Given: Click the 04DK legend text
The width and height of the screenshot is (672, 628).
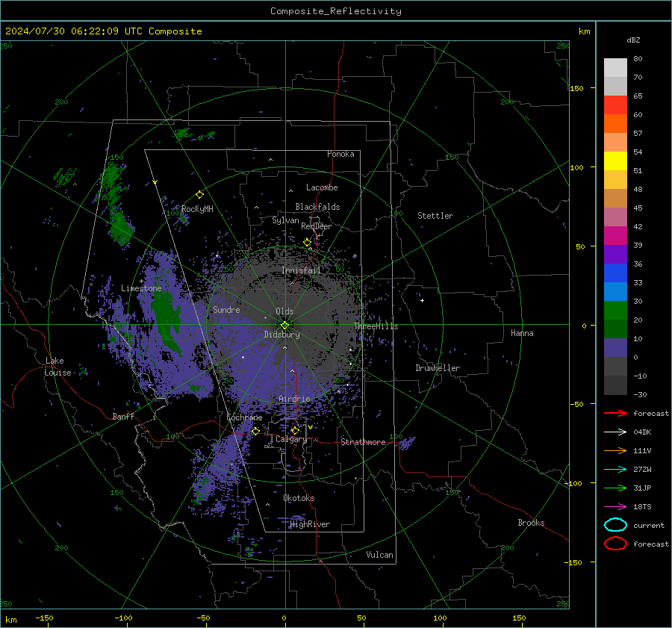Looking at the screenshot, I should [x=642, y=432].
